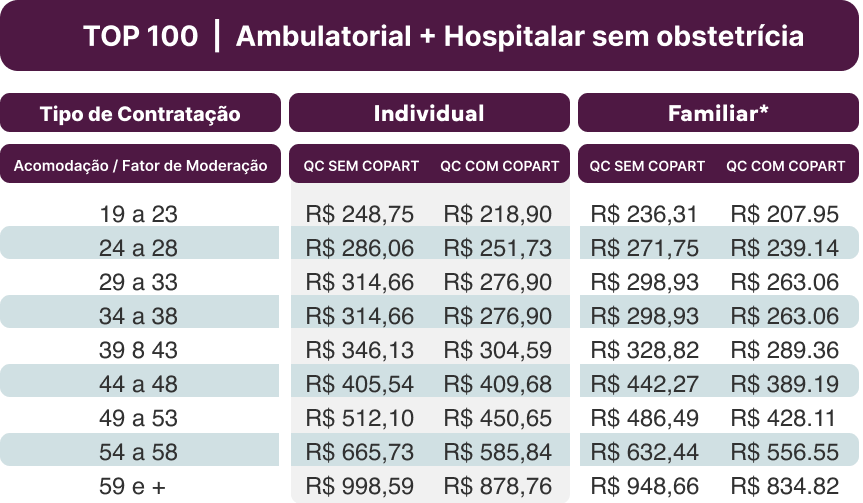Viewport: 863px width, 503px height.
Task: Select the R$ 556.55 price cell
Action: point(785,453)
